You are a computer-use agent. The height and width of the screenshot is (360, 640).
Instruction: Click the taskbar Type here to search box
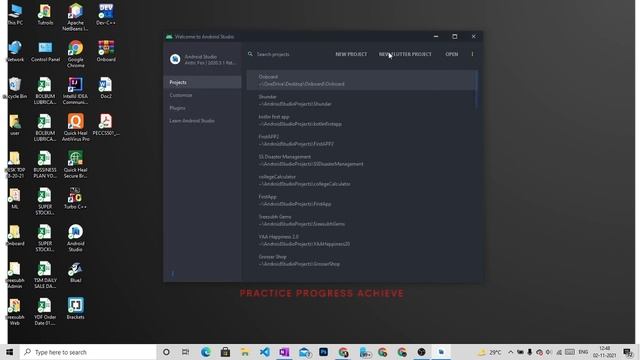(x=88, y=352)
